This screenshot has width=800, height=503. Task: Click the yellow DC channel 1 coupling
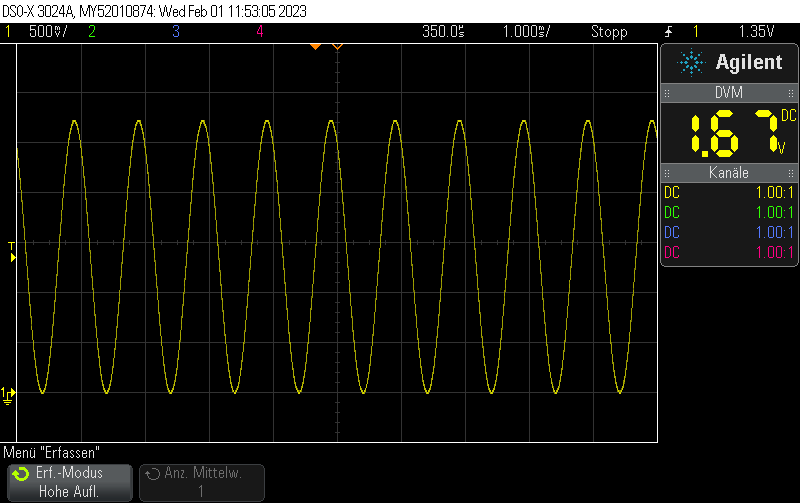click(672, 193)
